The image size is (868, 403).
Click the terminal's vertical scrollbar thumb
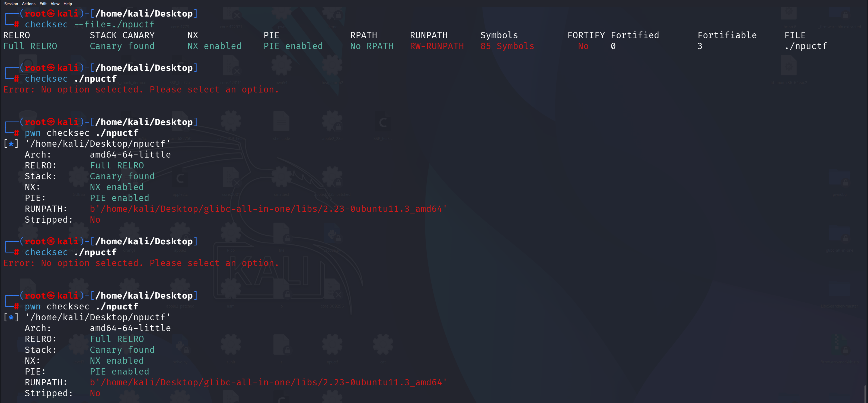point(866,394)
